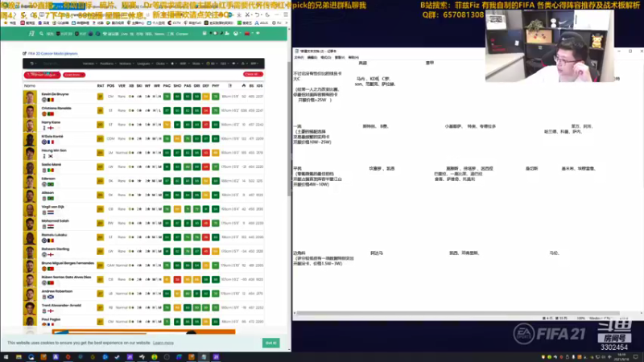Open the user account icon in navbar
Viewport: 644px width, 362px height.
[x=227, y=33]
